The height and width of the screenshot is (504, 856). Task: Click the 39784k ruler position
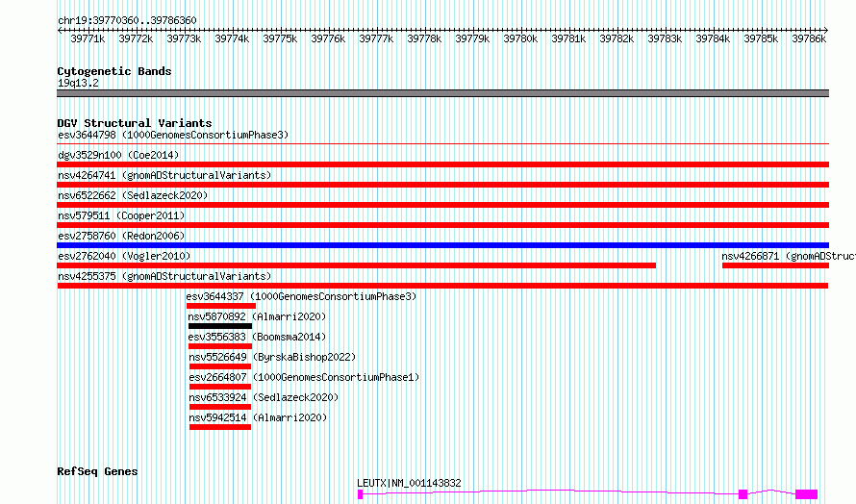click(x=713, y=38)
